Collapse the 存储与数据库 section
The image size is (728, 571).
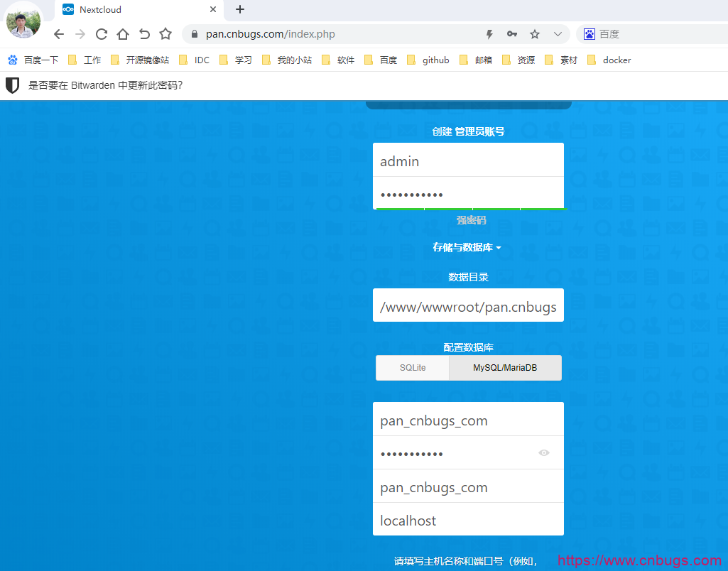coord(467,247)
